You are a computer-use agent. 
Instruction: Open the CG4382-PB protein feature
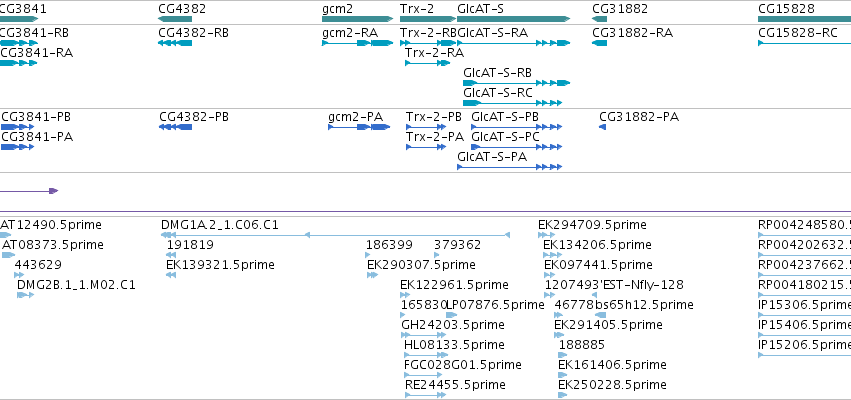pyautogui.click(x=175, y=127)
